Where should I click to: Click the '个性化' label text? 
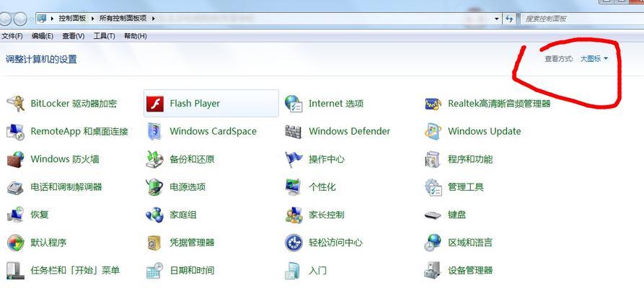pos(322,187)
